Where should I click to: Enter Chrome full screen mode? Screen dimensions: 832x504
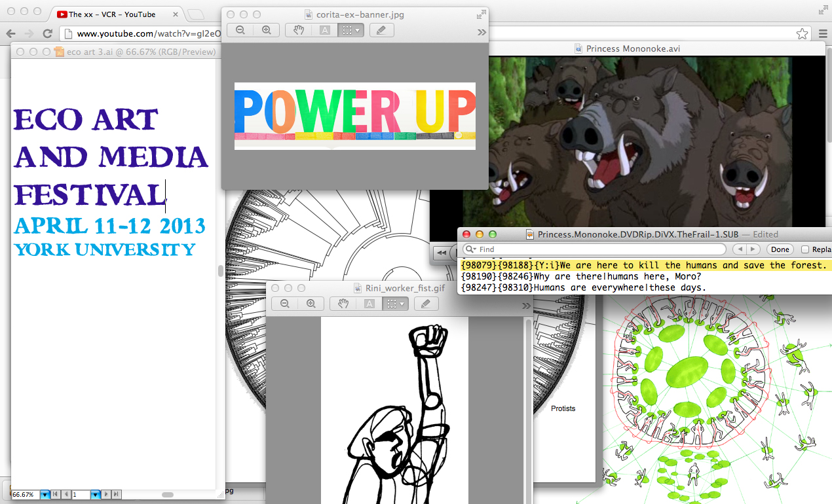click(x=823, y=10)
